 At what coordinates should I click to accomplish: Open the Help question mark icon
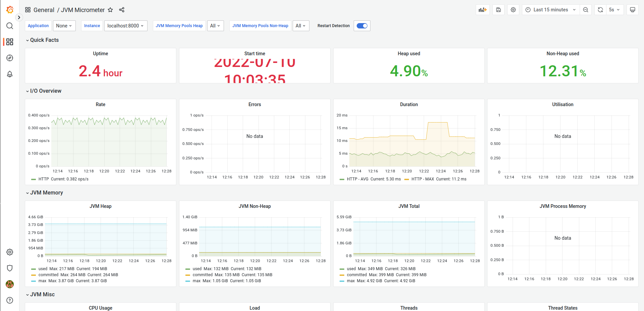click(x=10, y=300)
